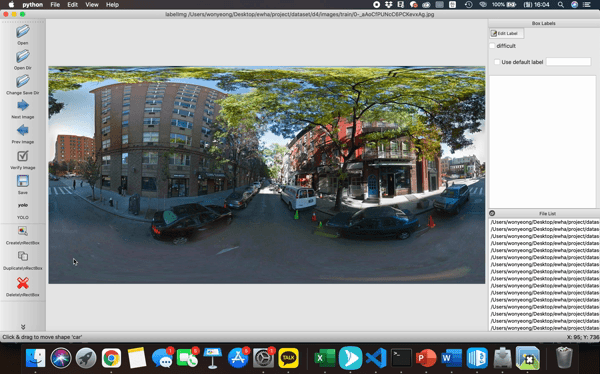
Task: Open an image file with Open tool
Action: point(23,34)
